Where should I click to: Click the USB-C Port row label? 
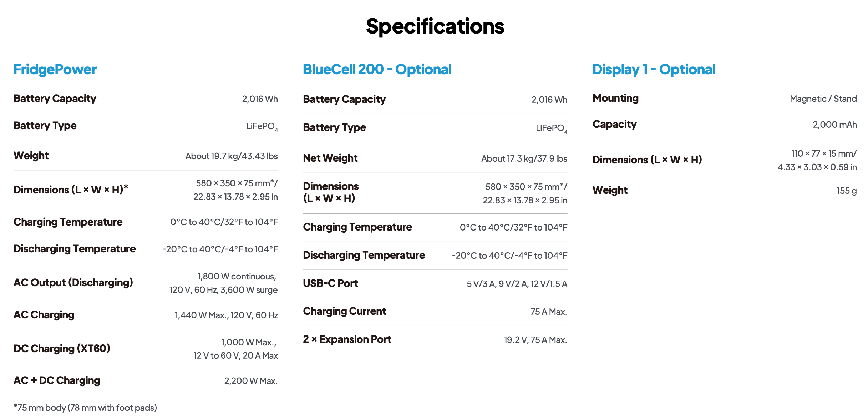pyautogui.click(x=330, y=283)
